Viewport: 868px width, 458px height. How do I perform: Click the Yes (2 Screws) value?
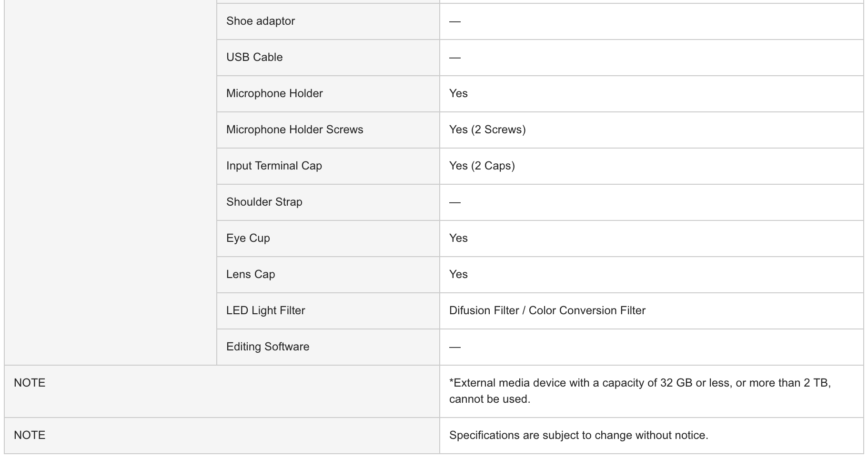point(487,129)
